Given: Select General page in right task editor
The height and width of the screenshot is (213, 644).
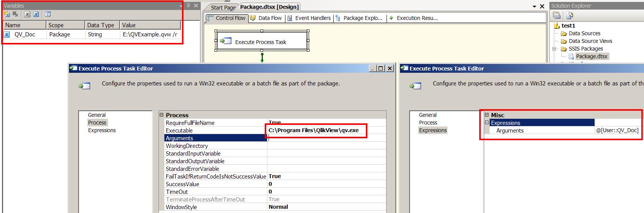Looking at the screenshot, I should click(428, 115).
